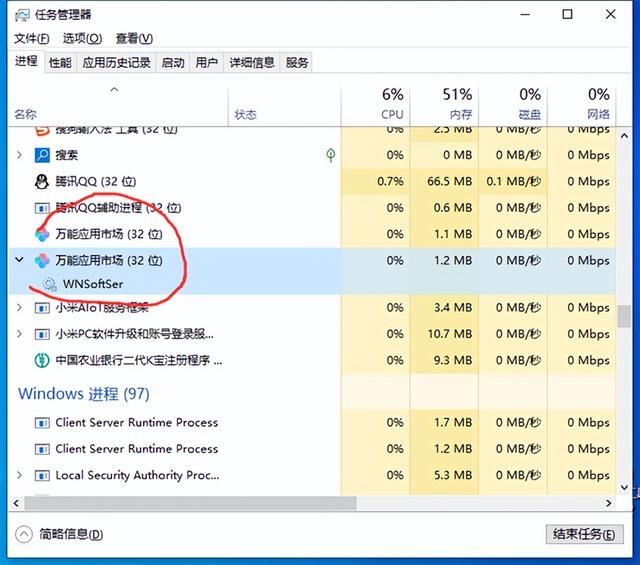Click the Tencent QQ penguin icon
This screenshot has height=565, width=640.
pos(42,181)
